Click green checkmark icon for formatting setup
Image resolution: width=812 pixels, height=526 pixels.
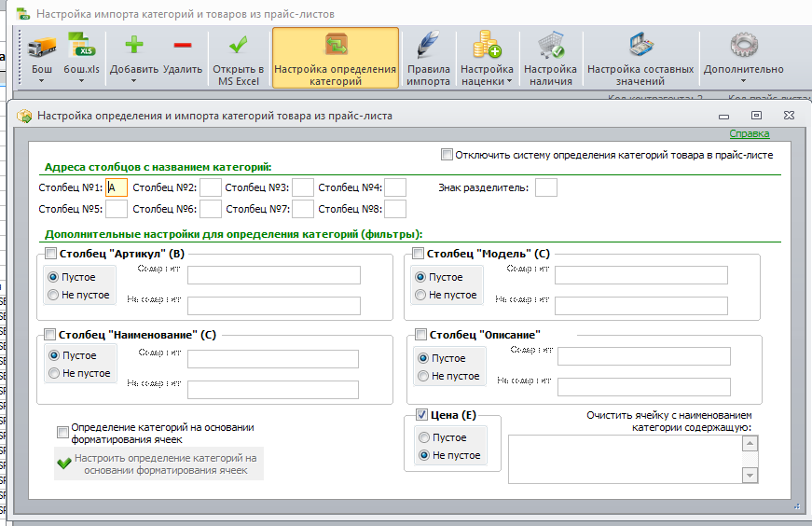click(x=64, y=464)
